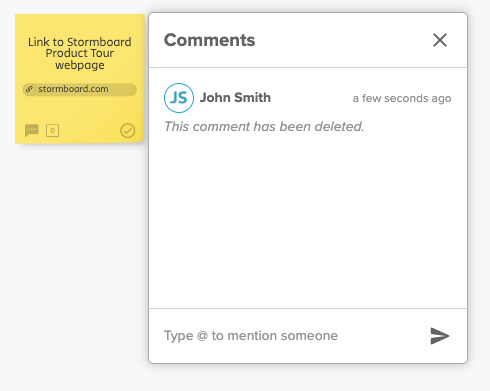Toggle the checkmark circle on the sticky note

(x=128, y=131)
